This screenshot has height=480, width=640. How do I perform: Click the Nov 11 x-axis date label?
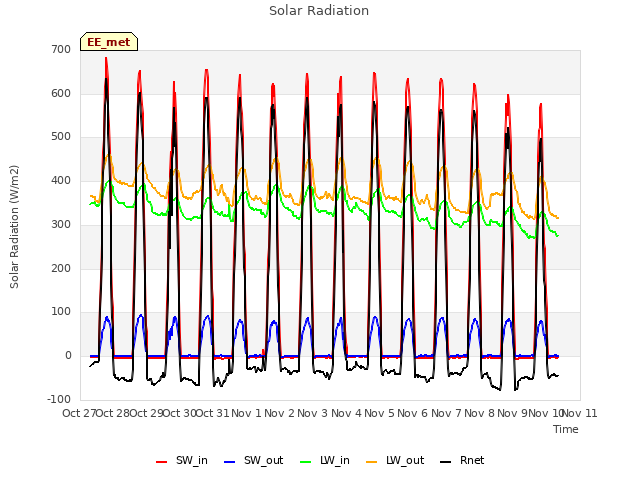tap(580, 413)
